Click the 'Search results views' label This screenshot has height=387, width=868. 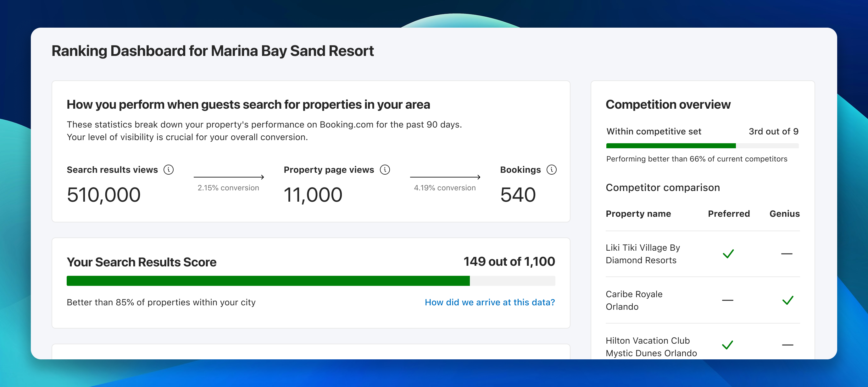click(112, 170)
